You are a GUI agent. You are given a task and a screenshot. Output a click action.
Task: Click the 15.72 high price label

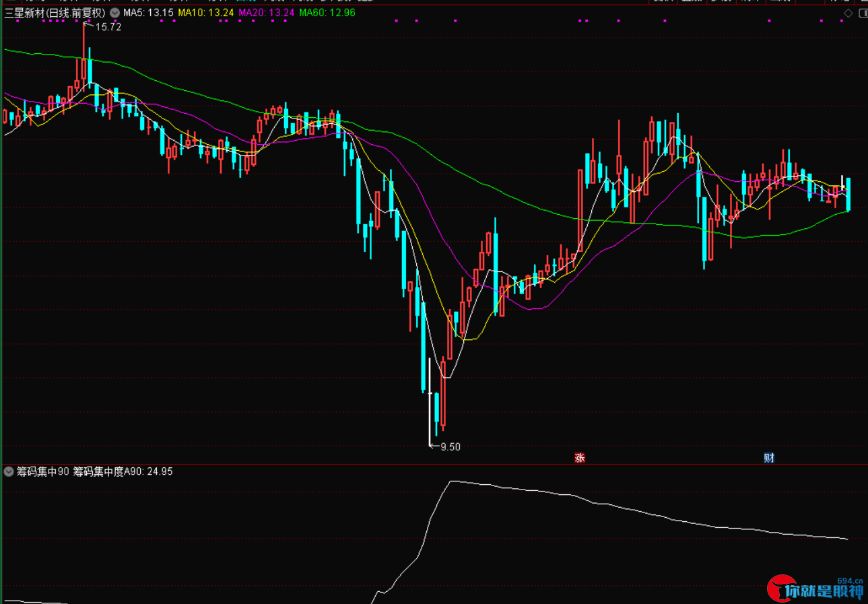pyautogui.click(x=108, y=27)
